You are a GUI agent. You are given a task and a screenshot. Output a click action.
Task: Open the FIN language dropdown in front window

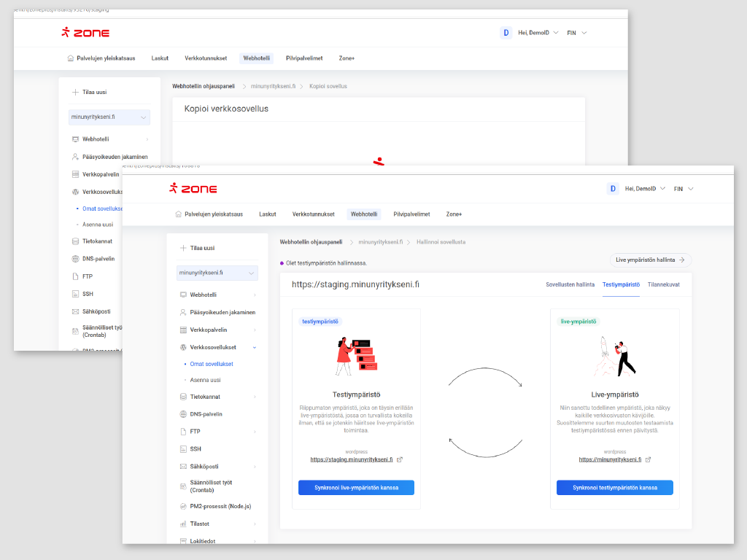[684, 189]
